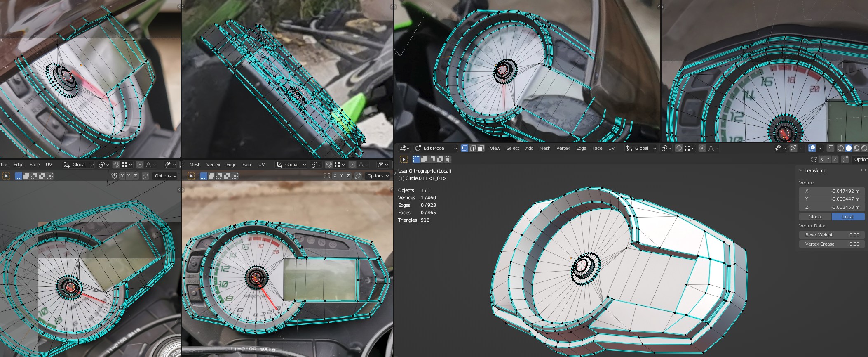The width and height of the screenshot is (868, 357).
Task: Open overlays options dropdown arrow in main viewport
Action: click(x=820, y=148)
